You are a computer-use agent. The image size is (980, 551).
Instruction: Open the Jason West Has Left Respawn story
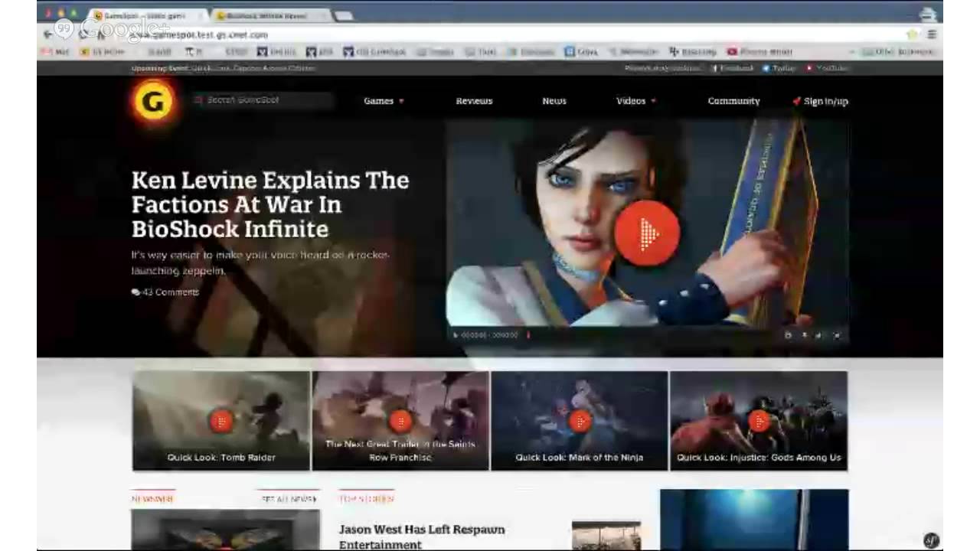pos(422,536)
